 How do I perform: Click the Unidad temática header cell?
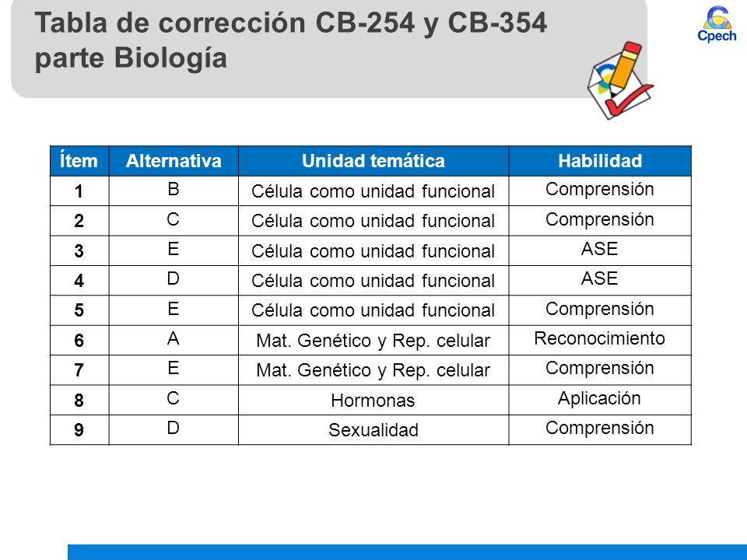pyautogui.click(x=373, y=161)
